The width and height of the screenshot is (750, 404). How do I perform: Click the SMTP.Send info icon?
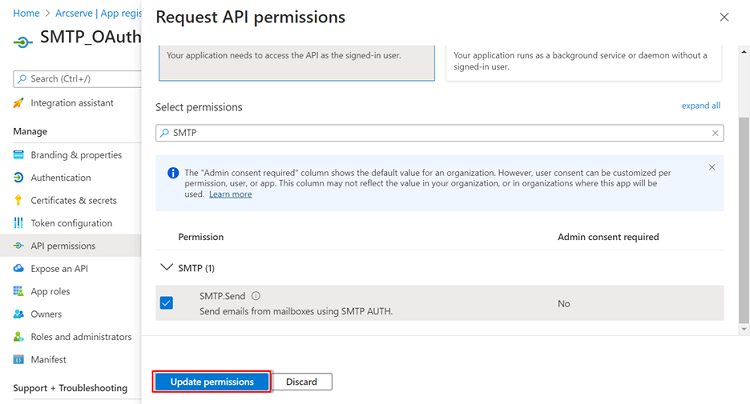(256, 296)
